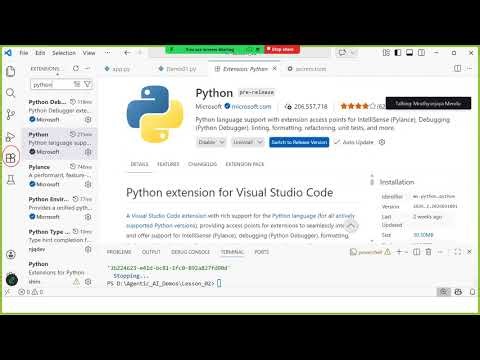
Task: Open the microsoft.com publisher link
Action: [251, 106]
